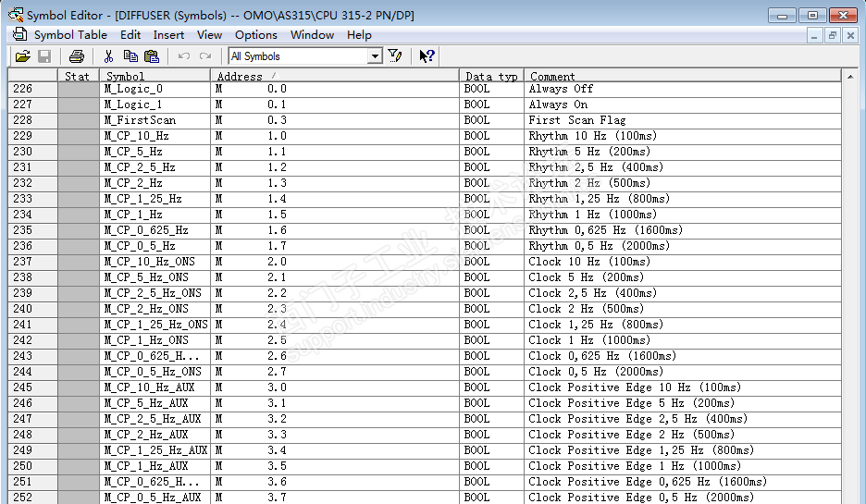This screenshot has width=866, height=504.
Task: Select the M_CP_2_5_Hz symbol cell
Action: pos(155,167)
